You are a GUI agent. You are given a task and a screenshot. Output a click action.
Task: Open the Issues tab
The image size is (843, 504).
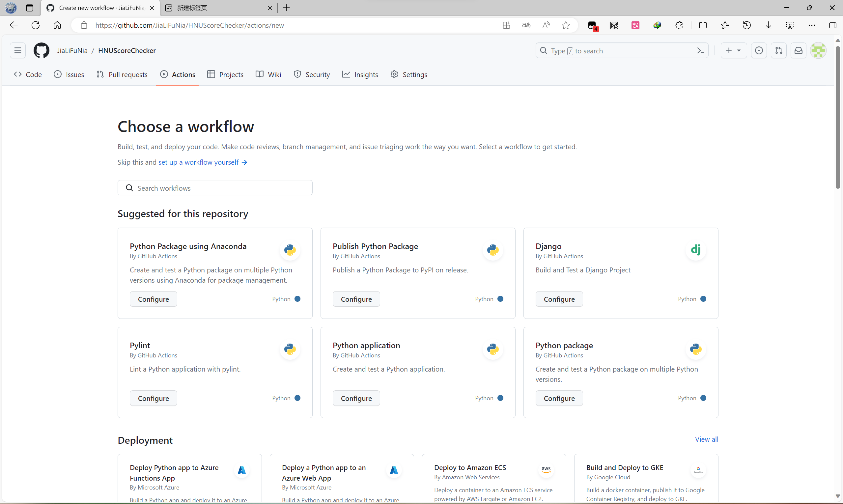(x=69, y=74)
